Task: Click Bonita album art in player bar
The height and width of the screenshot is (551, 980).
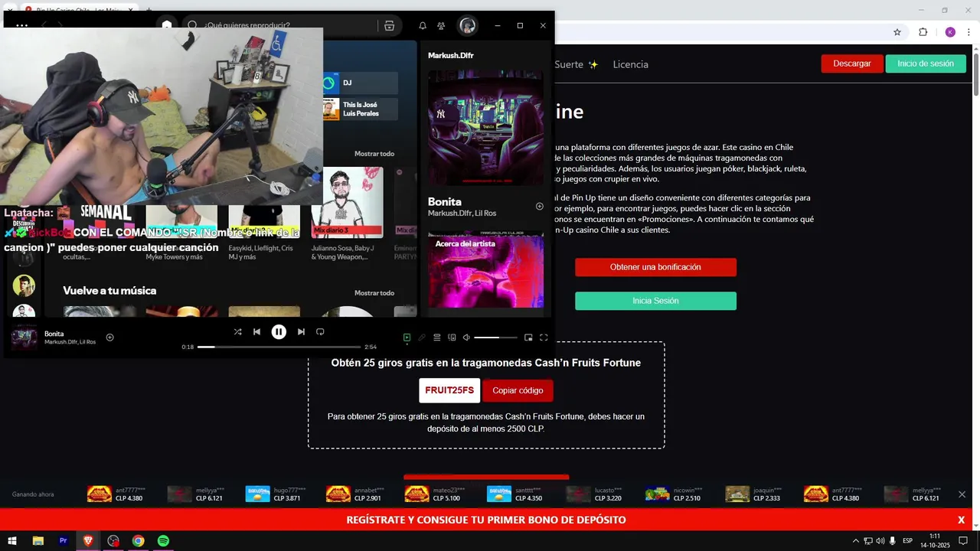Action: [24, 337]
